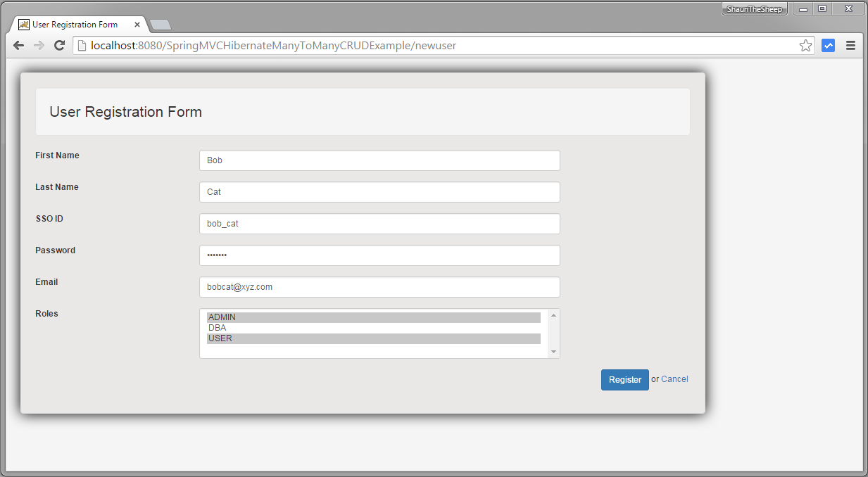868x477 pixels.
Task: Click the page icon in the address bar
Action: coord(82,45)
